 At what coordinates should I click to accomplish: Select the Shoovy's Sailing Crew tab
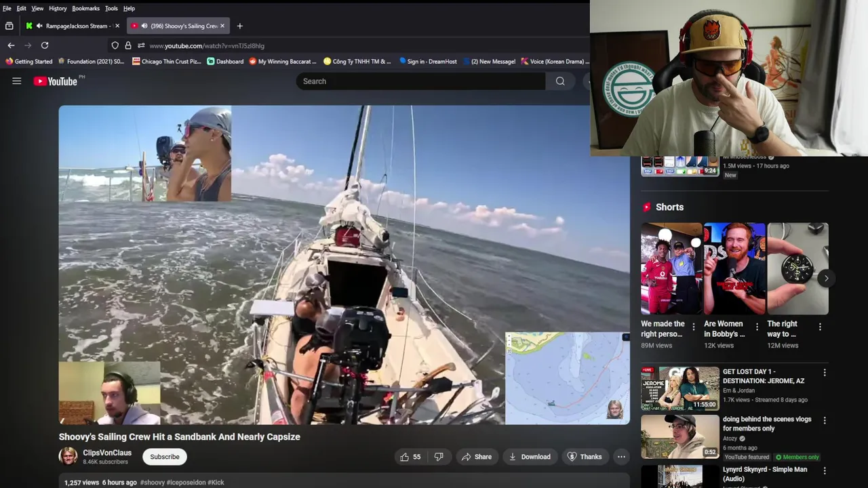[x=179, y=26]
